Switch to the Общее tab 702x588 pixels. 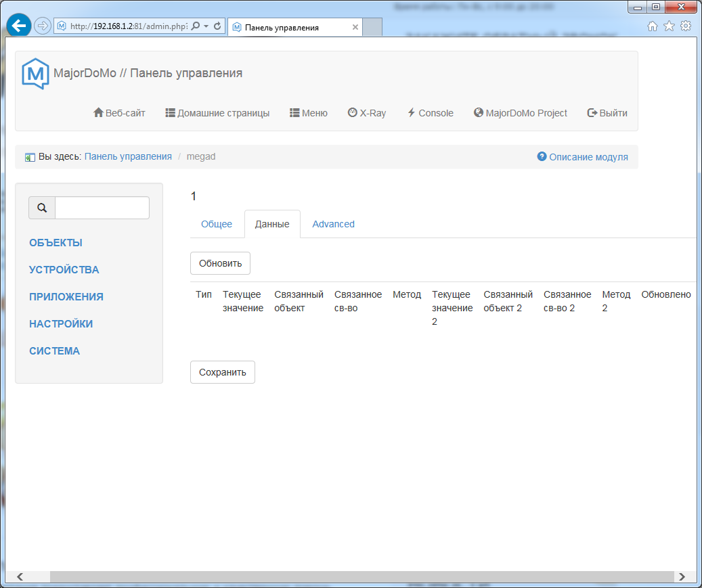pos(217,224)
